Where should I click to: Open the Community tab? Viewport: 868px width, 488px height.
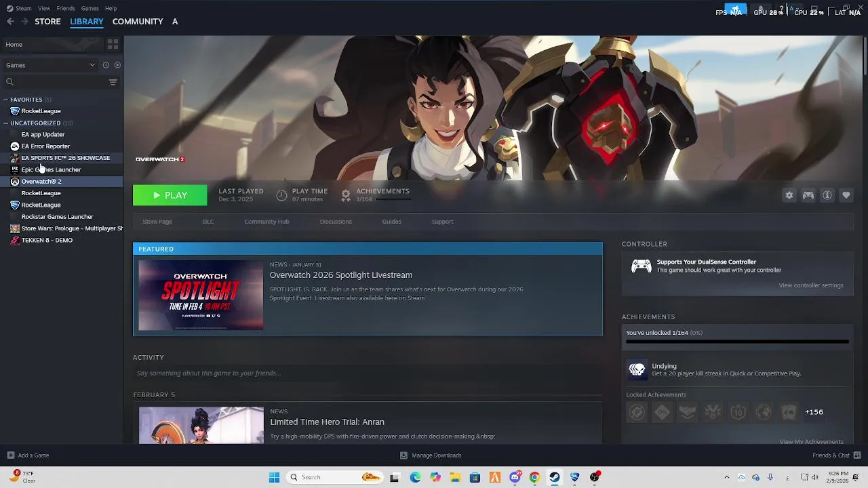138,22
